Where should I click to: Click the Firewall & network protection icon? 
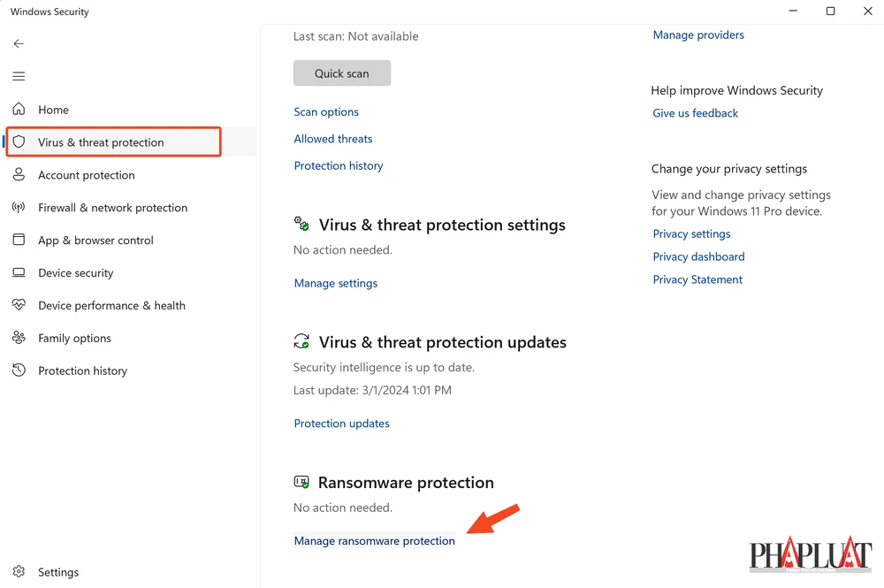click(x=19, y=208)
